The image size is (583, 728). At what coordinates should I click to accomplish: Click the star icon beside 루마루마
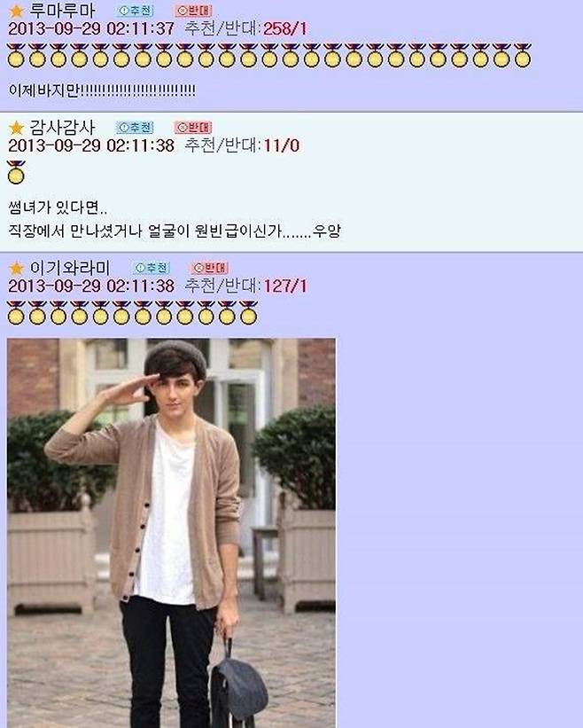point(16,12)
